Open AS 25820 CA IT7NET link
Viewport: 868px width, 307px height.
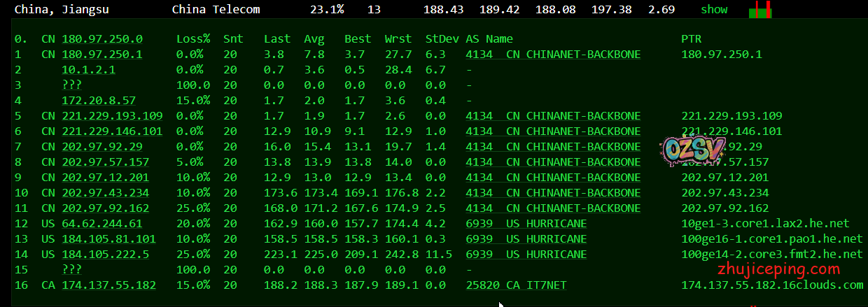click(517, 285)
